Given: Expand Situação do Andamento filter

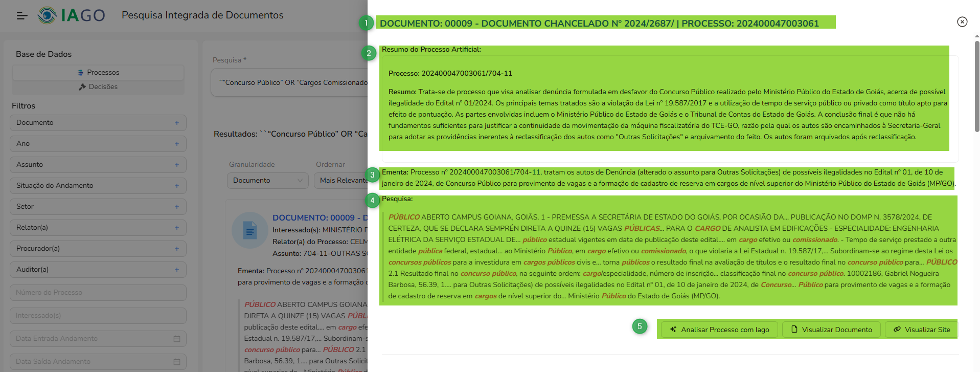Looking at the screenshot, I should (98, 186).
